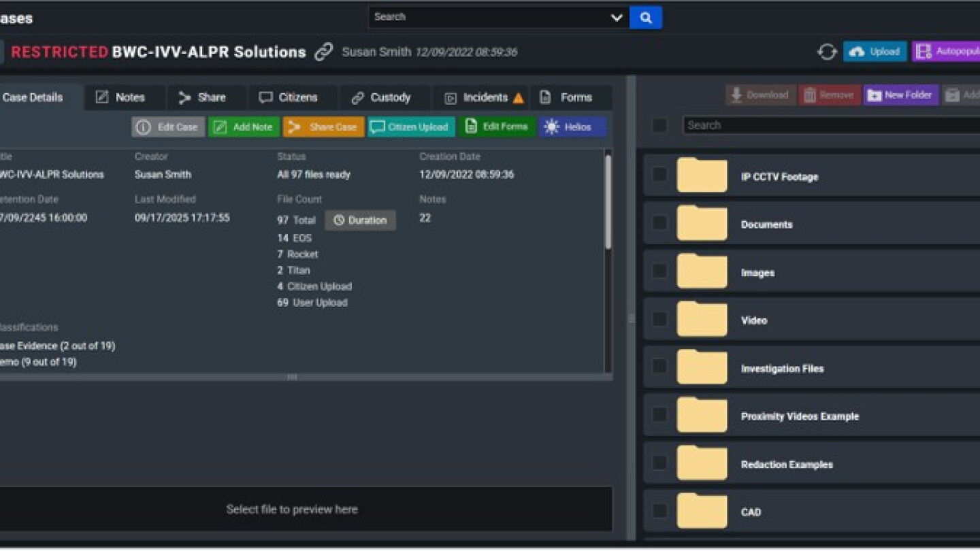Image resolution: width=980 pixels, height=551 pixels.
Task: Click the Proximity Videos Example folder icon
Action: 702,414
